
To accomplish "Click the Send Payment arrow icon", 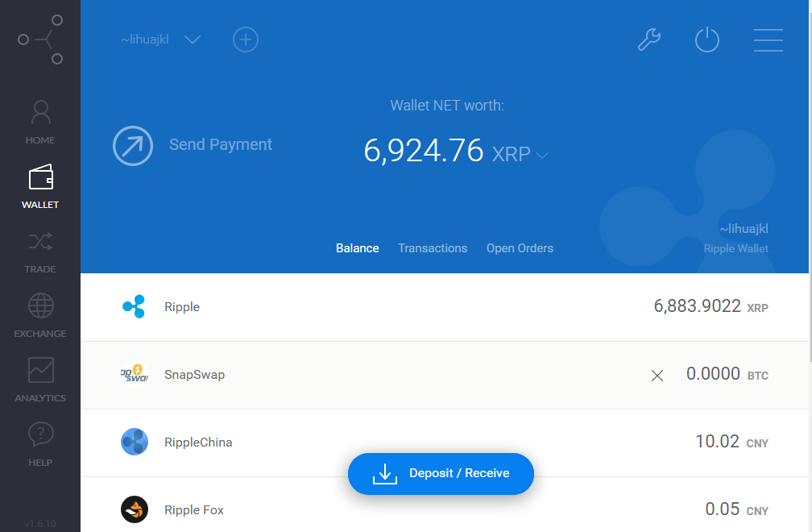I will (x=133, y=146).
